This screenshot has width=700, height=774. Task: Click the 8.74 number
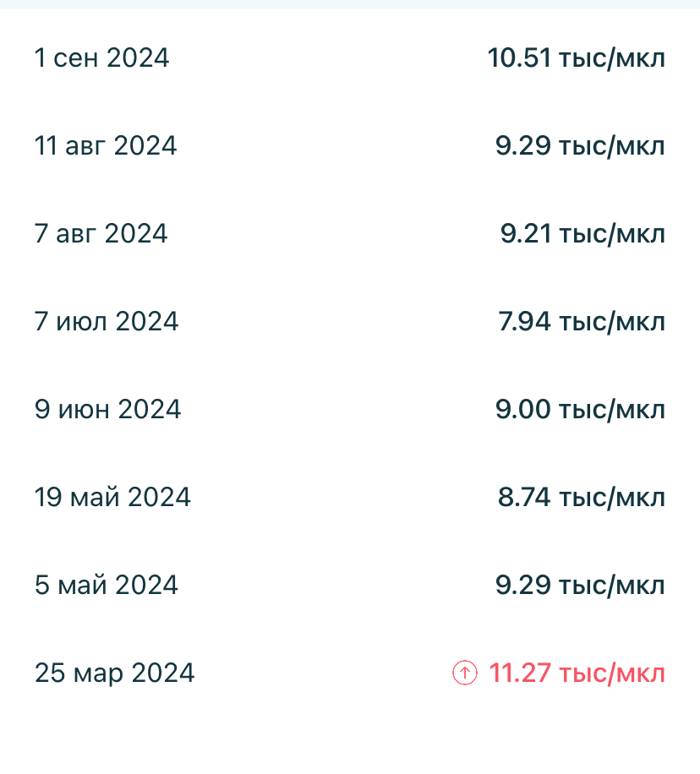click(524, 498)
